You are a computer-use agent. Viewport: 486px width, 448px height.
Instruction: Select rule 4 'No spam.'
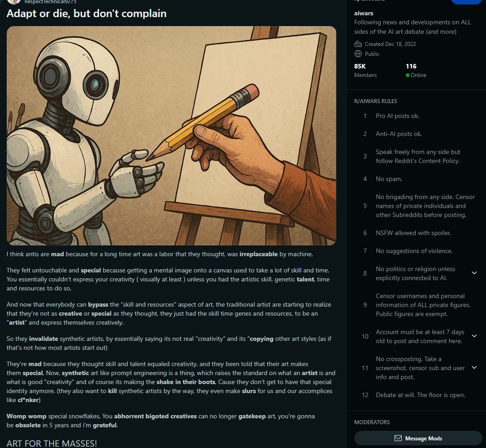click(389, 179)
